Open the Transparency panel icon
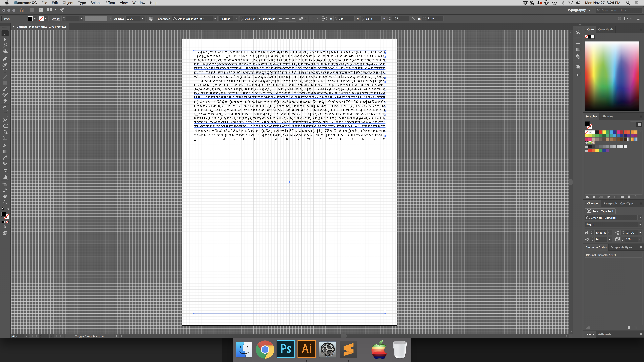The width and height of the screenshot is (644, 362). (x=578, y=57)
